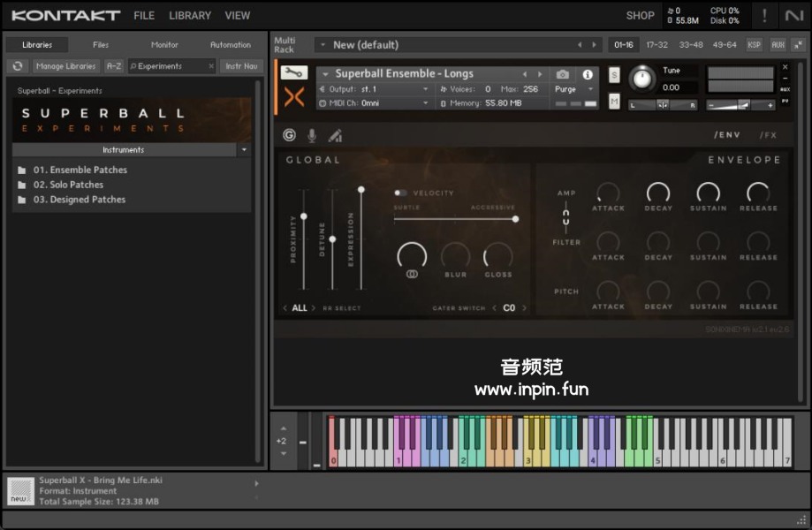Click the refresh libraries icon
This screenshot has width=812, height=530.
18,66
